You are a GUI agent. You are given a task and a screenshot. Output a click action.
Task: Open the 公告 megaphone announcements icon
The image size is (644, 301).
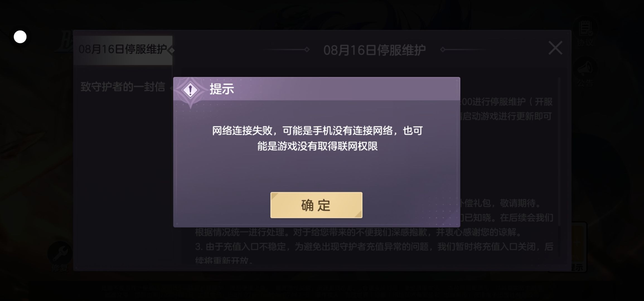click(585, 71)
